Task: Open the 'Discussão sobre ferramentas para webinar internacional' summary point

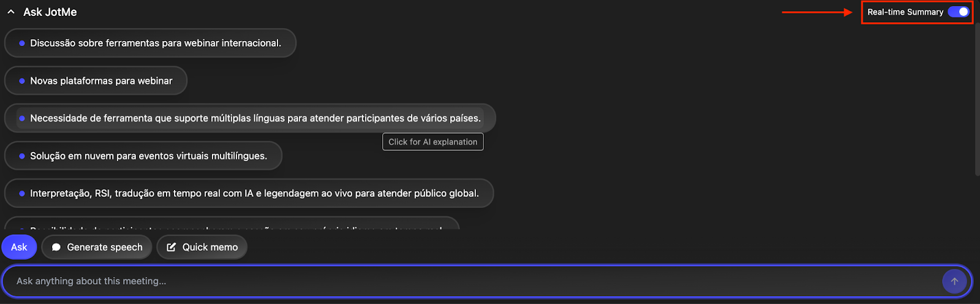Action: pos(150,43)
